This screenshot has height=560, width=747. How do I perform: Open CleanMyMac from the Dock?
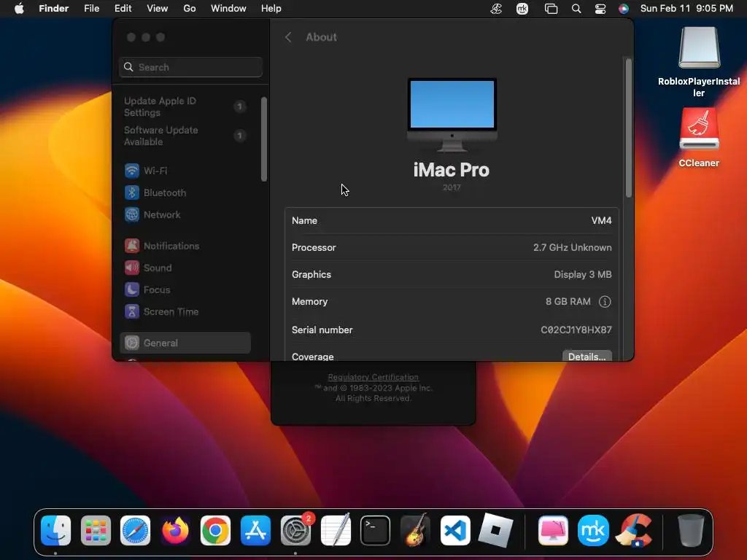coord(553,530)
